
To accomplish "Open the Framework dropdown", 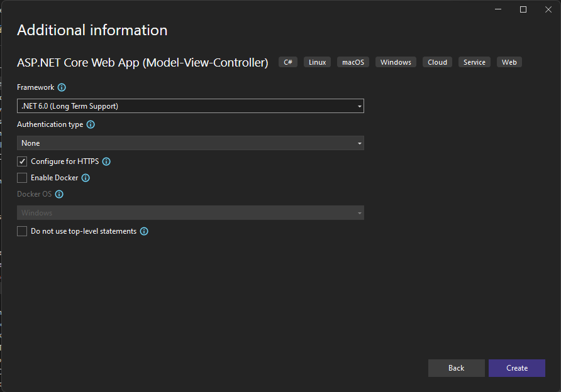I will (x=190, y=106).
